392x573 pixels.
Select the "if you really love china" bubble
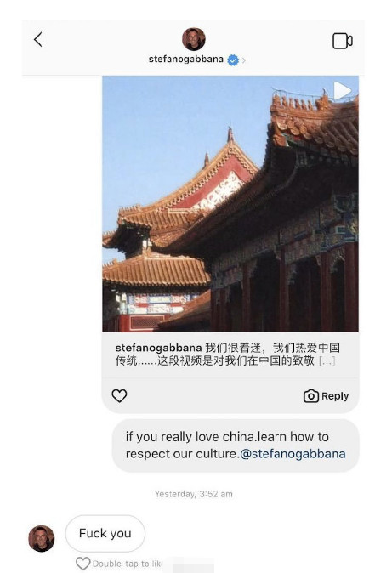coord(236,445)
